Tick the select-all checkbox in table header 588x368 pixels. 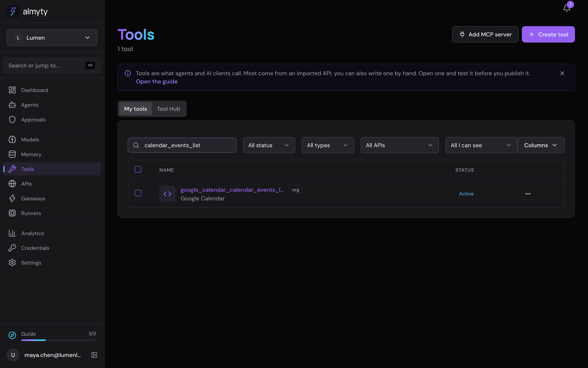click(138, 169)
